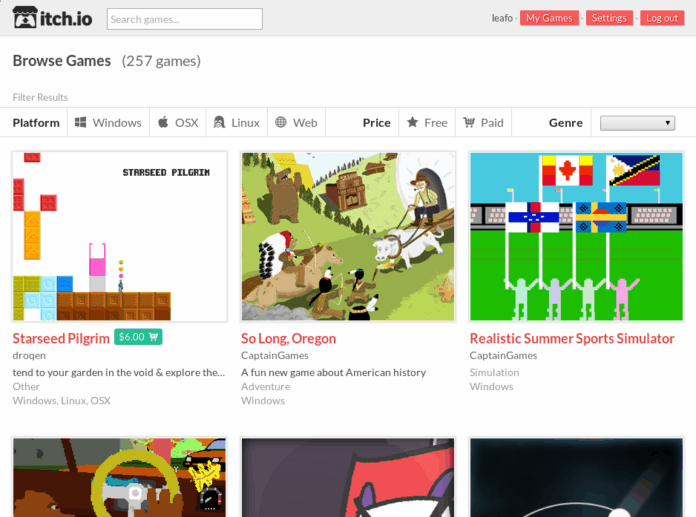The height and width of the screenshot is (517, 696).
Task: Open CaptainGames author under So Long, Oregon
Action: 275,355
